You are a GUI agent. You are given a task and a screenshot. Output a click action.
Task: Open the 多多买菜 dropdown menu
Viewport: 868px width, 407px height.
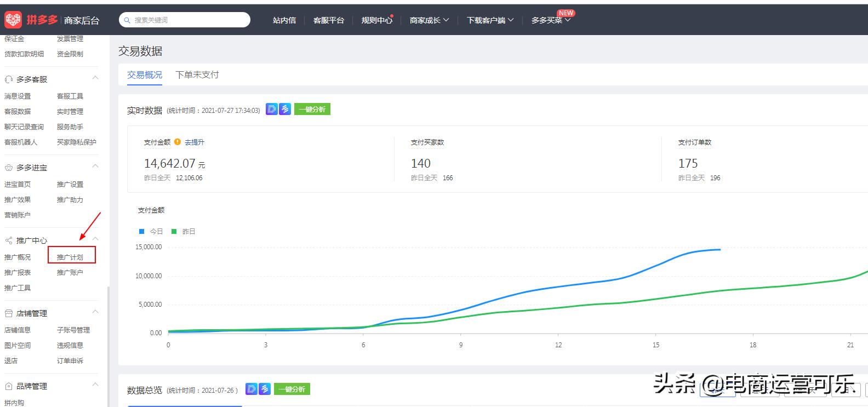(551, 20)
